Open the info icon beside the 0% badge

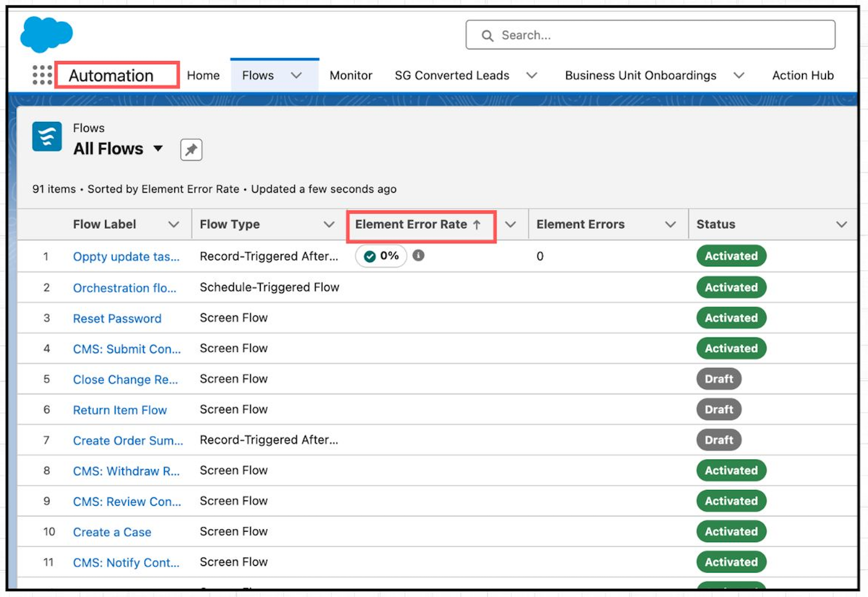pyautogui.click(x=418, y=256)
